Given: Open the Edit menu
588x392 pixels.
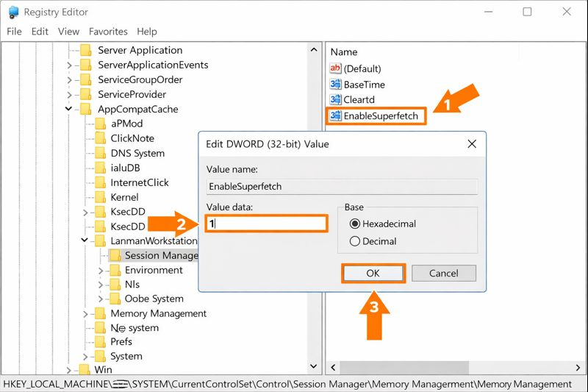Looking at the screenshot, I should tap(40, 32).
